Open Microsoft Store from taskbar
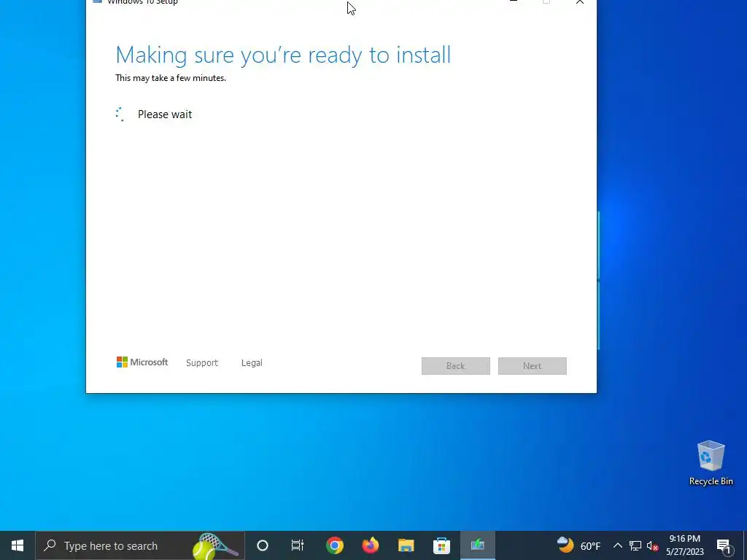Screen dimensions: 747x560 click(x=441, y=545)
